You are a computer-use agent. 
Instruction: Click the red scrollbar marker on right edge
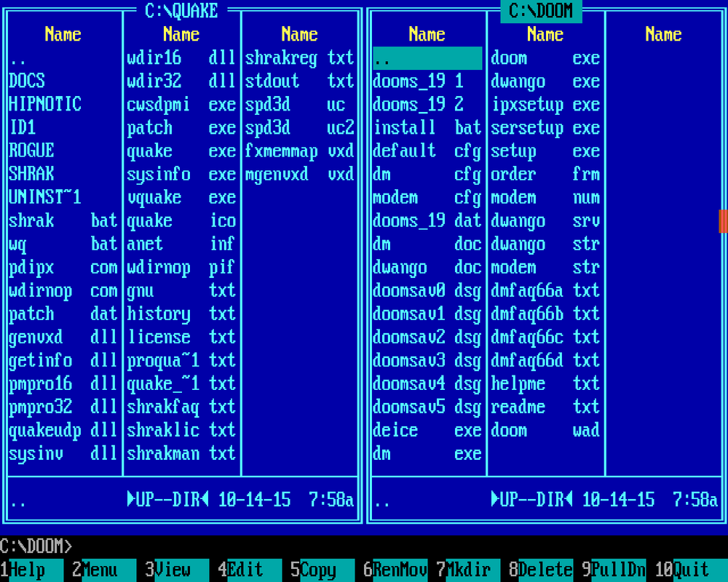tap(724, 221)
